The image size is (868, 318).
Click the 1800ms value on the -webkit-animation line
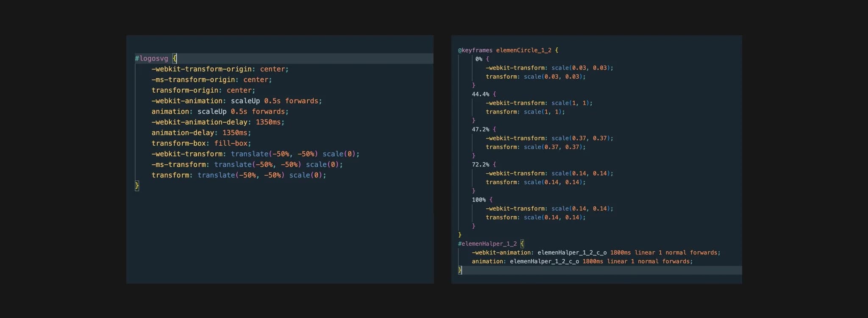620,253
